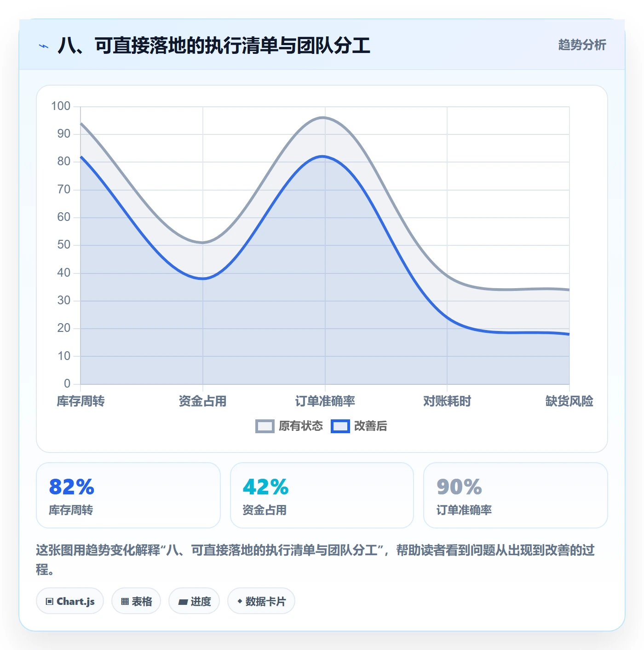Click the 资金占用 x-axis label
This screenshot has height=650, width=644.
click(203, 401)
